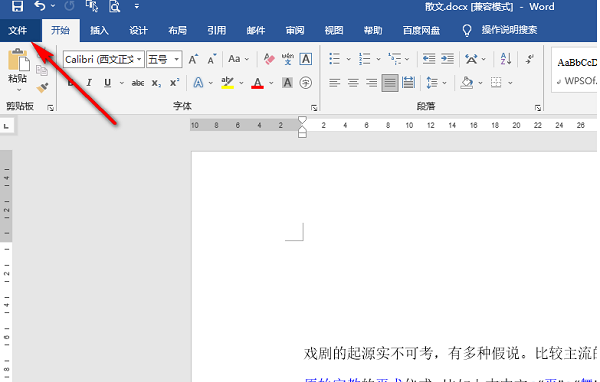Click the Numbering list icon
The height and width of the screenshot is (382, 600).
coord(364,59)
